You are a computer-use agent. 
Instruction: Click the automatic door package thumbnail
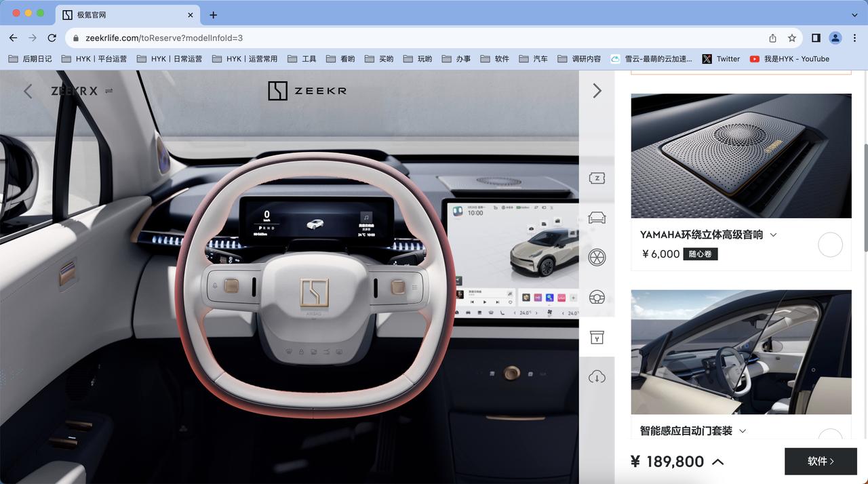click(741, 352)
